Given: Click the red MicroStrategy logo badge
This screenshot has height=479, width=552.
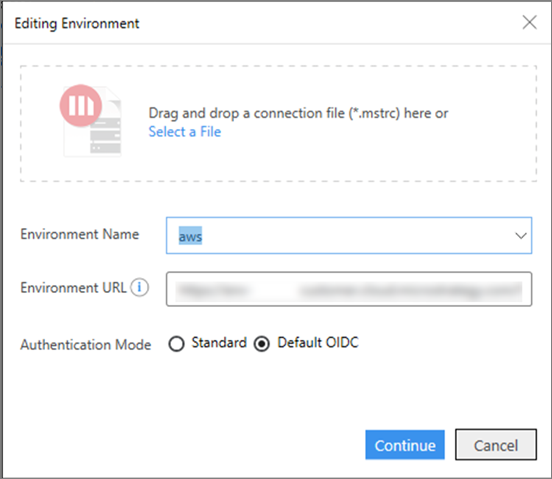Looking at the screenshot, I should pos(81,105).
